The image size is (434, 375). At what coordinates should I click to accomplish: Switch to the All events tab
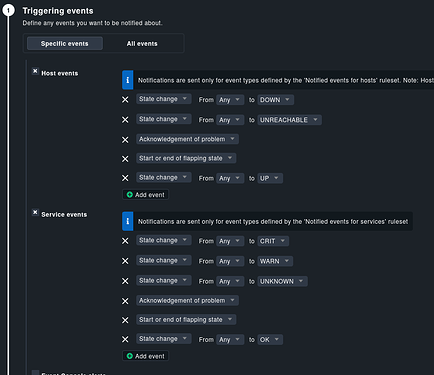click(142, 43)
